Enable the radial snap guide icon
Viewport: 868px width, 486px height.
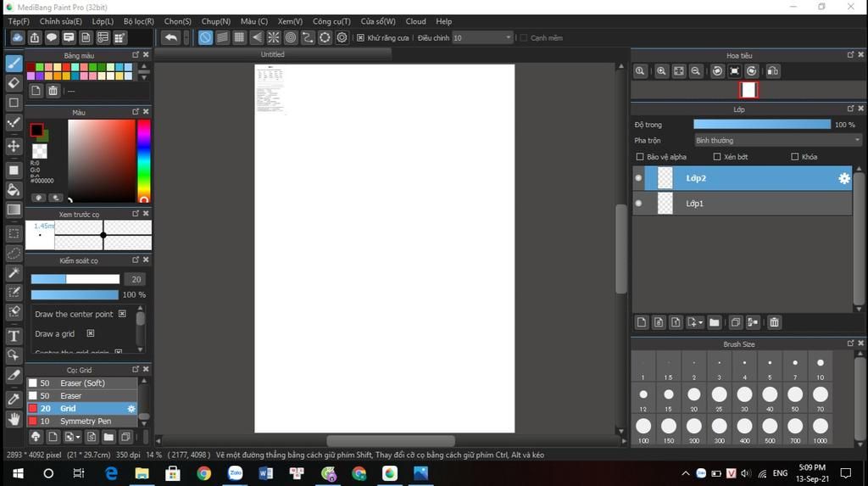(274, 37)
